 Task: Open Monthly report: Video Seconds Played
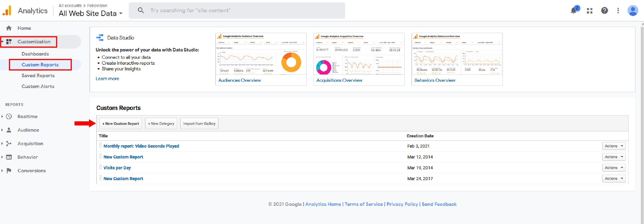pyautogui.click(x=141, y=146)
